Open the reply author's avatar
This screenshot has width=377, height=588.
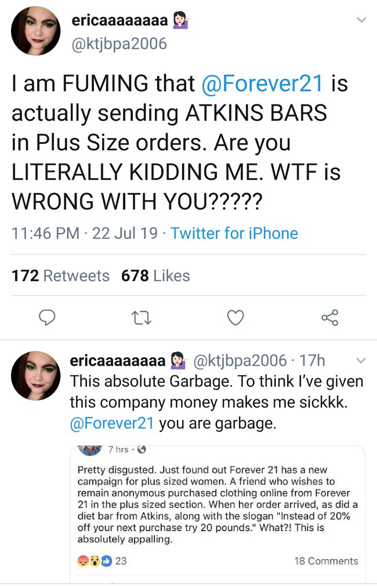tap(36, 375)
